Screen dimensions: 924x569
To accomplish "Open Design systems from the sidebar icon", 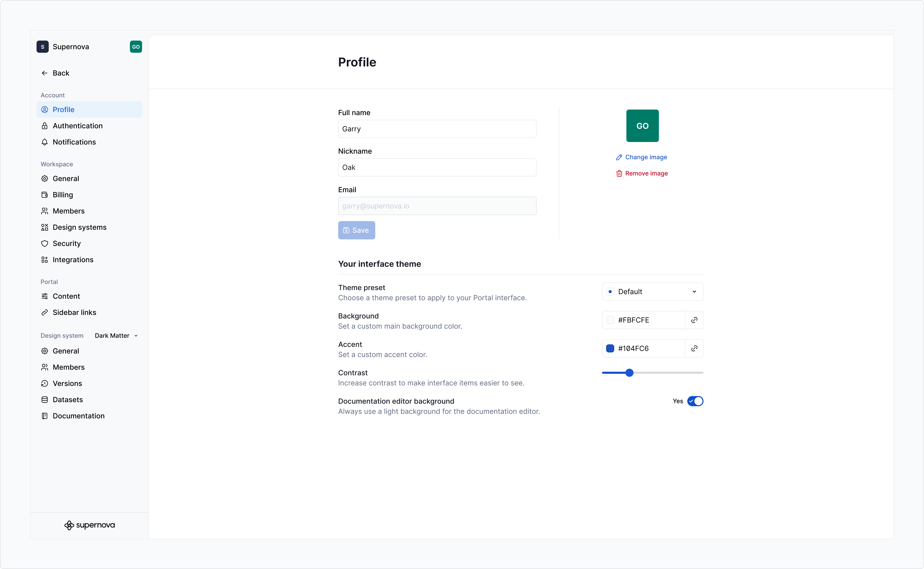I will click(45, 227).
